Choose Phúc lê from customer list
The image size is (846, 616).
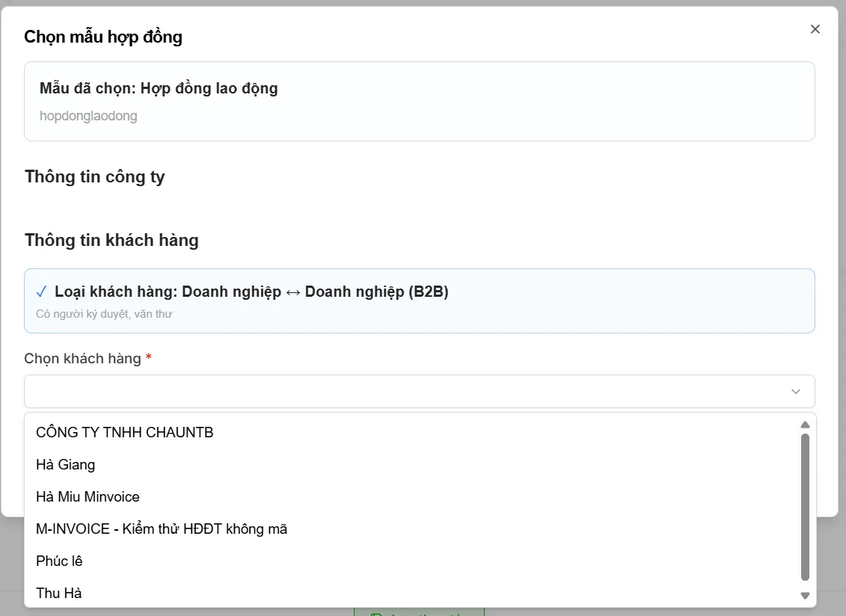[x=59, y=561]
